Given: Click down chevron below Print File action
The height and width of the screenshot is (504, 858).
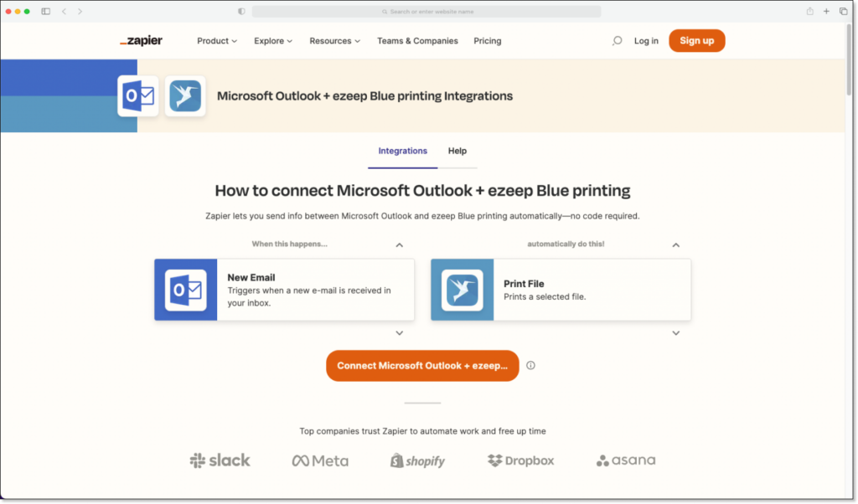Looking at the screenshot, I should pyautogui.click(x=676, y=333).
